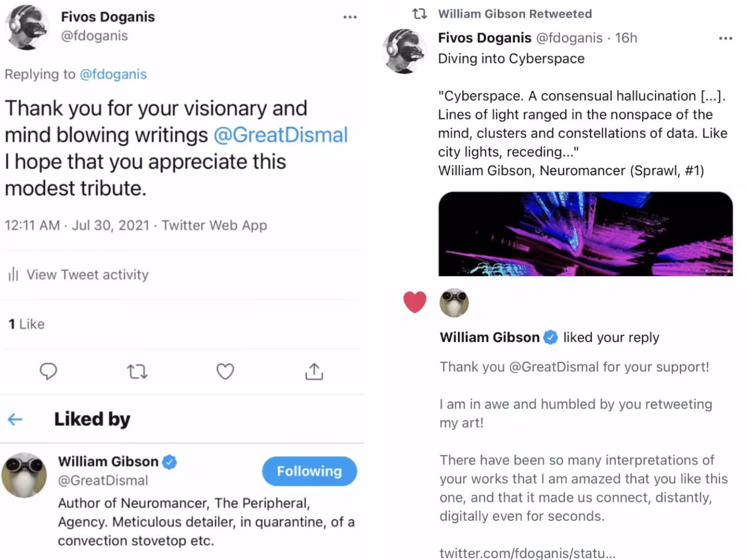Click the William Gibson Retweeted label
Screen dimensions: 747x560
(515, 14)
